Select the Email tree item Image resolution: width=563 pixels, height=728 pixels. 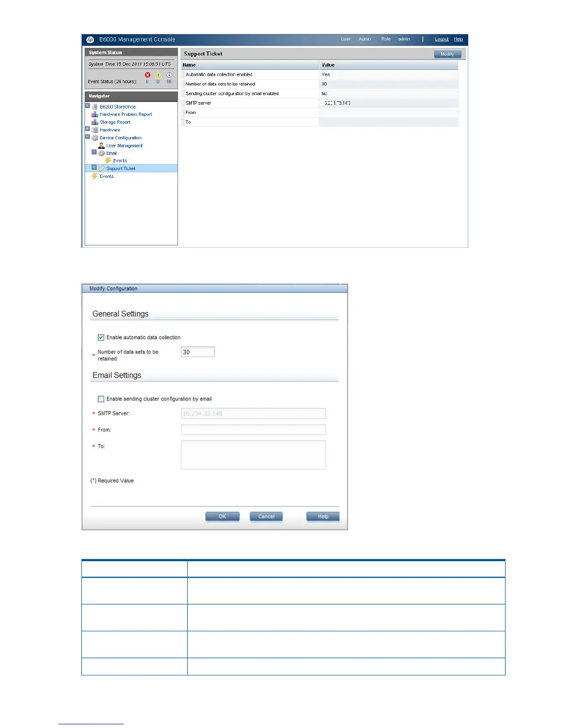pos(111,153)
